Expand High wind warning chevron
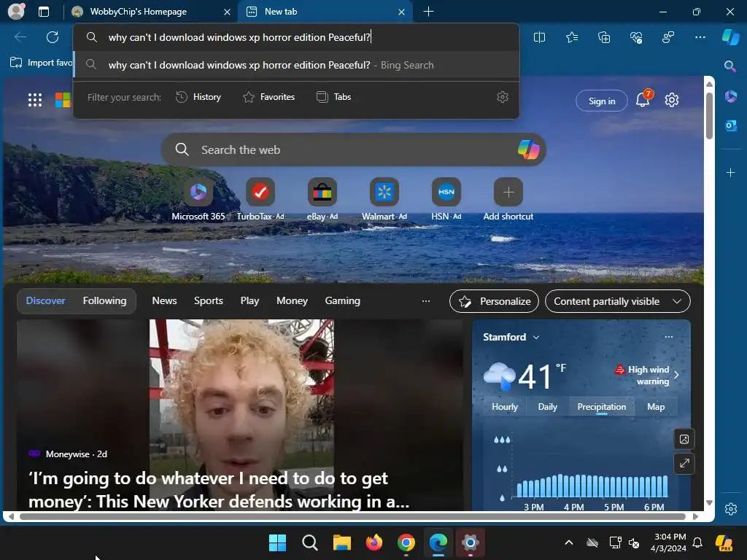Viewport: 747px width, 560px height. (x=676, y=375)
